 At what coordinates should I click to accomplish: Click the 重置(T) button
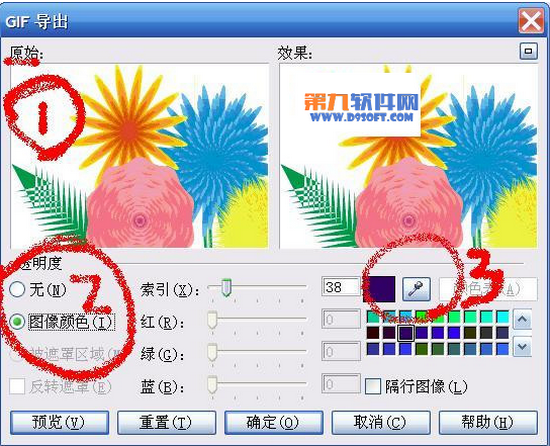(166, 423)
